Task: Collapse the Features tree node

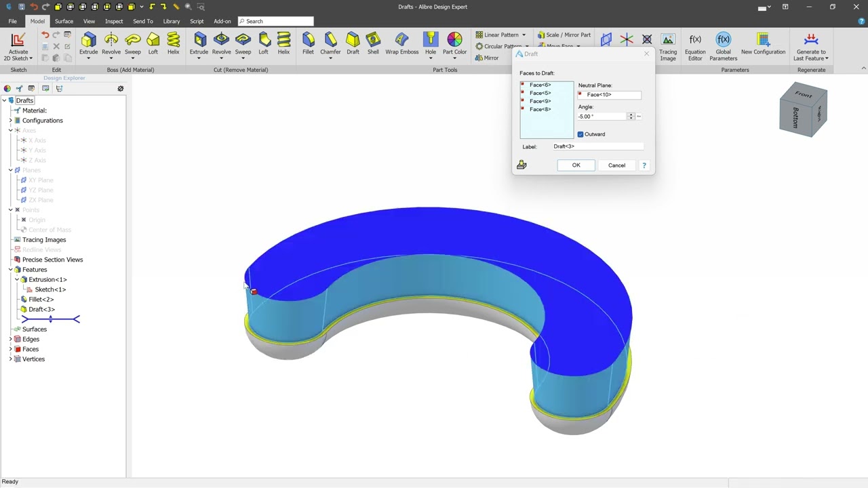Action: [x=10, y=270]
